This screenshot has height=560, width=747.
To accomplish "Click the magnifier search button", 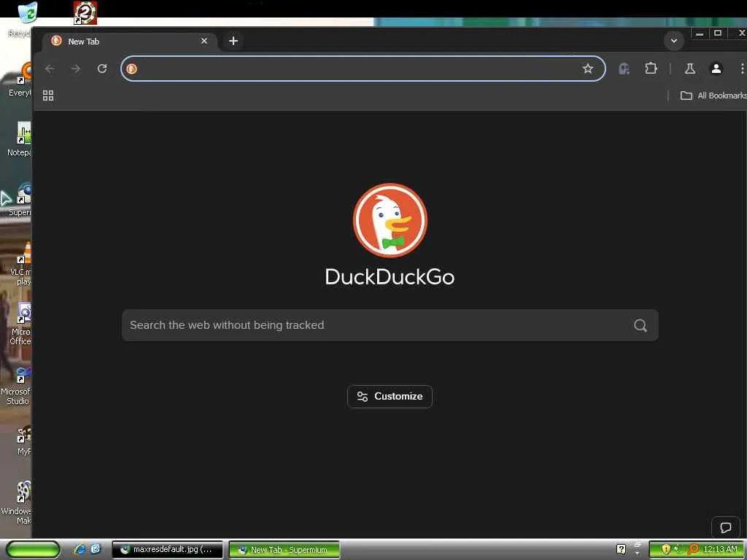I will coord(640,325).
